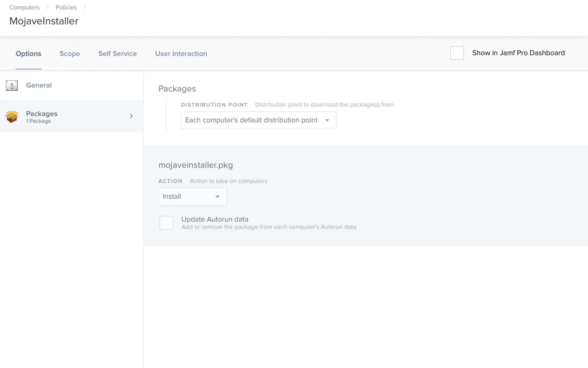Open the User Interaction tab

point(181,54)
